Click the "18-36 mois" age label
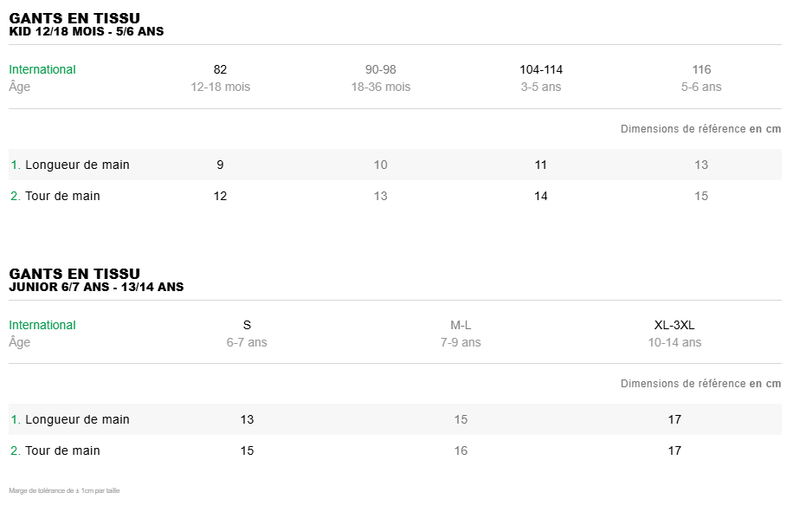 point(381,87)
